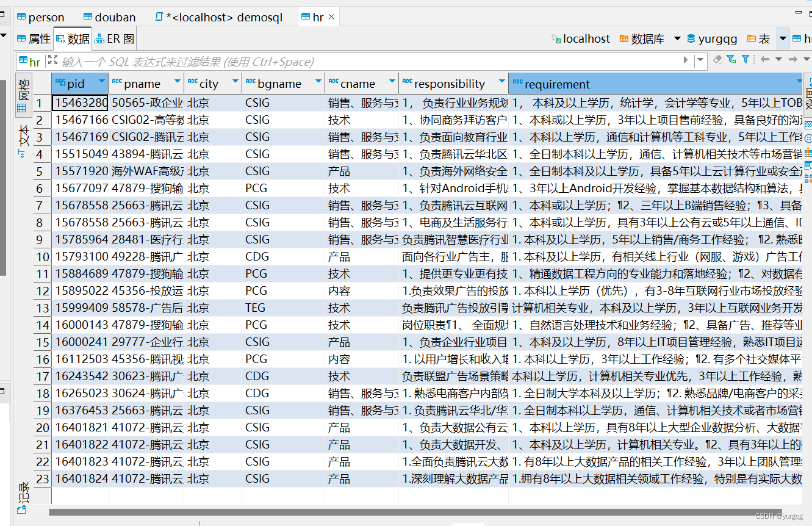Open the responsibility column filter dropdown

pyautogui.click(x=501, y=82)
